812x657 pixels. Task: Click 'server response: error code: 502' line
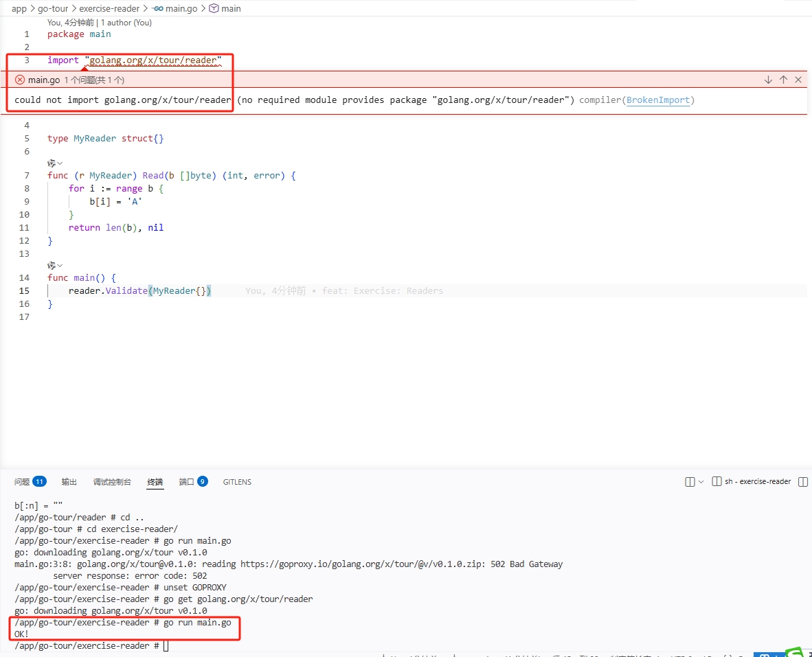(130, 576)
